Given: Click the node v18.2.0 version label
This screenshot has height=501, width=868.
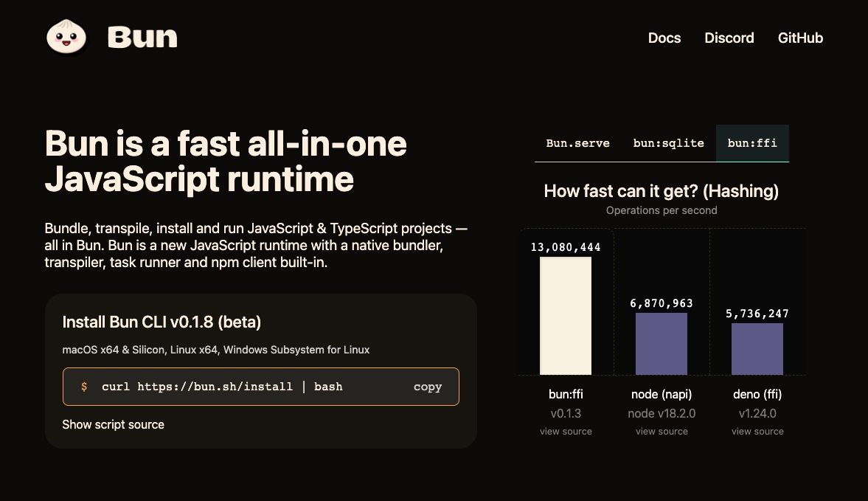Looking at the screenshot, I should tap(662, 413).
